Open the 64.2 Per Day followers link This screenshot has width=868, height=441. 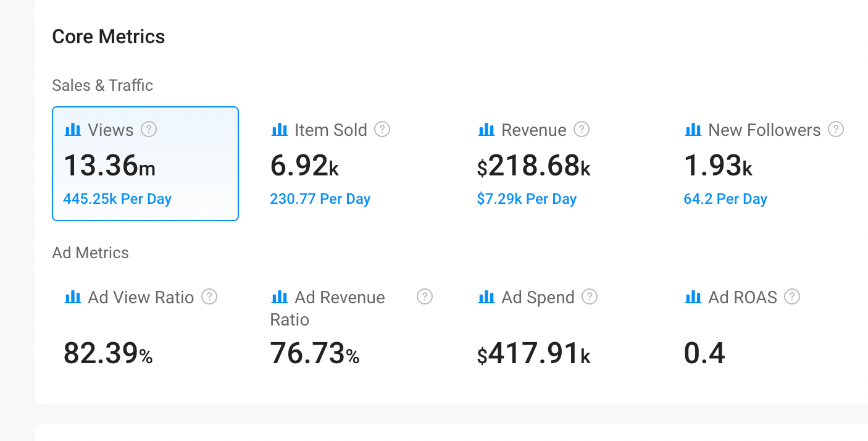tap(725, 199)
